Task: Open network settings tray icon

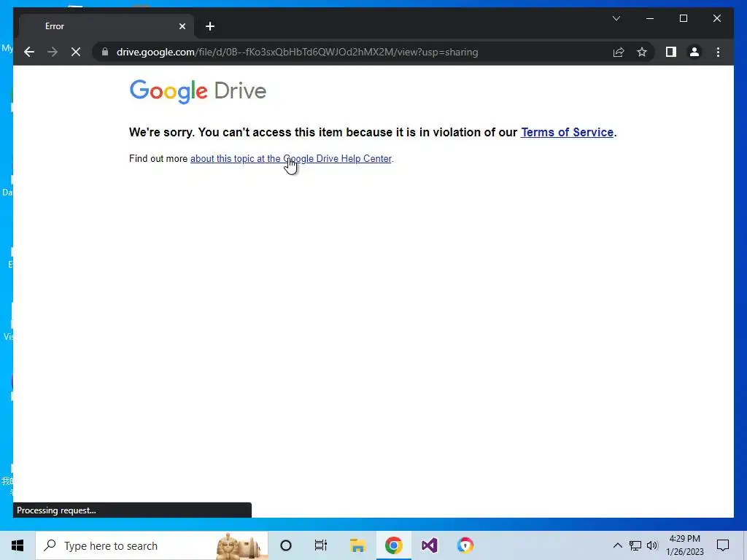Action: [x=635, y=545]
